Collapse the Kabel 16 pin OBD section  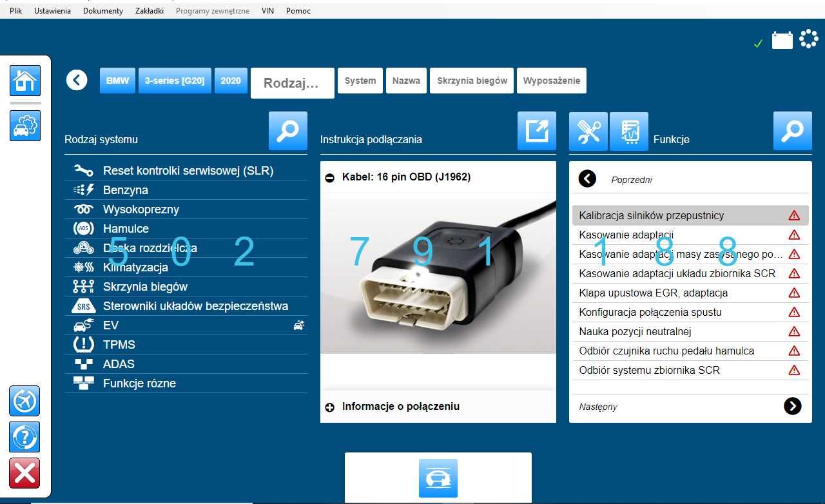[330, 177]
